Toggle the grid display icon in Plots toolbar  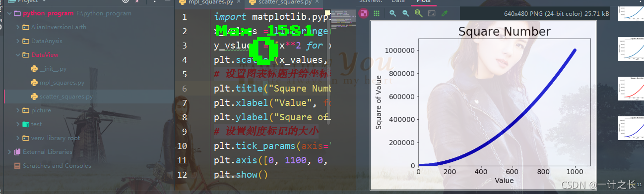click(x=377, y=13)
